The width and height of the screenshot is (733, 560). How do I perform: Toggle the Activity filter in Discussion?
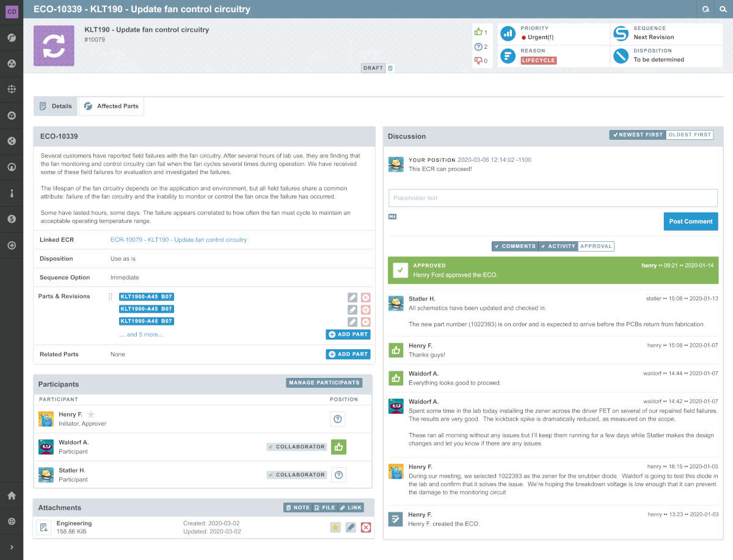pos(558,246)
